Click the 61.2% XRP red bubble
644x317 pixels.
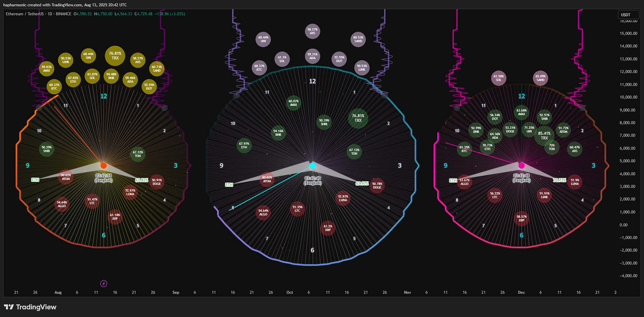coord(328,228)
